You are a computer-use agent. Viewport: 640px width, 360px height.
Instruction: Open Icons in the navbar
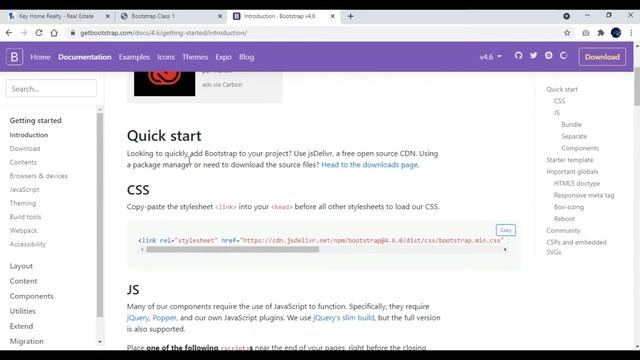166,57
